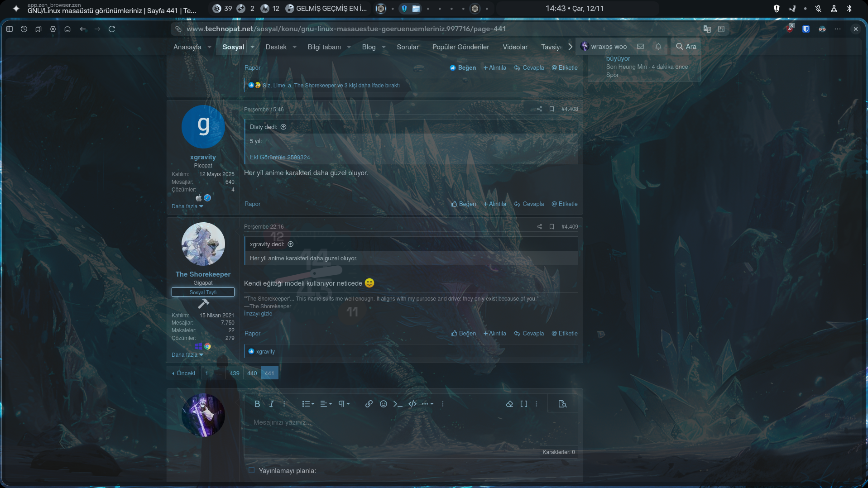The image size is (868, 488).
Task: Open the Sorular navigation tab
Action: point(408,47)
